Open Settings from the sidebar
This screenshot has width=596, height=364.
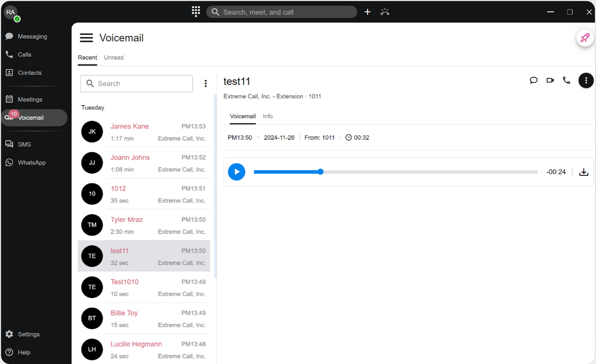point(28,334)
